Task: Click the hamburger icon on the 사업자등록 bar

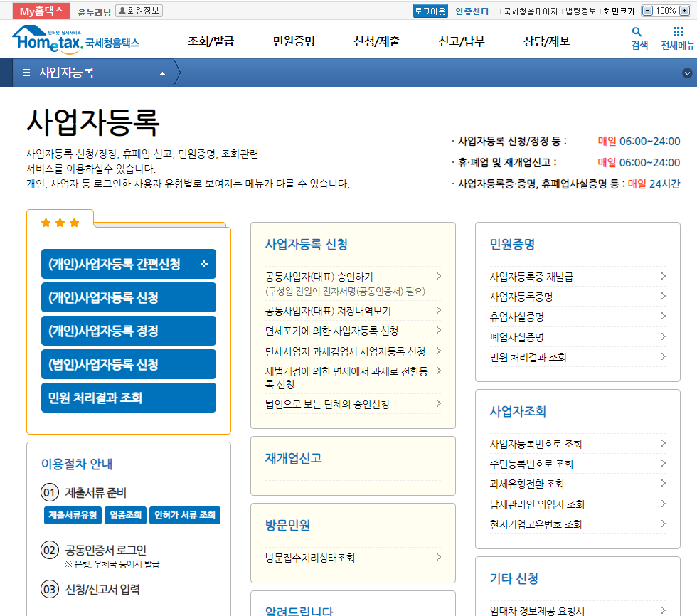Action: [x=26, y=73]
